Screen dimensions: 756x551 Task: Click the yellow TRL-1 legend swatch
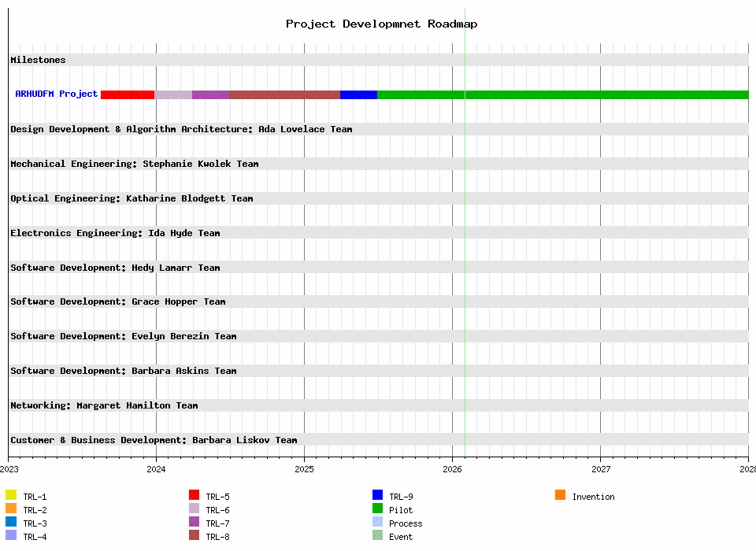[11, 495]
